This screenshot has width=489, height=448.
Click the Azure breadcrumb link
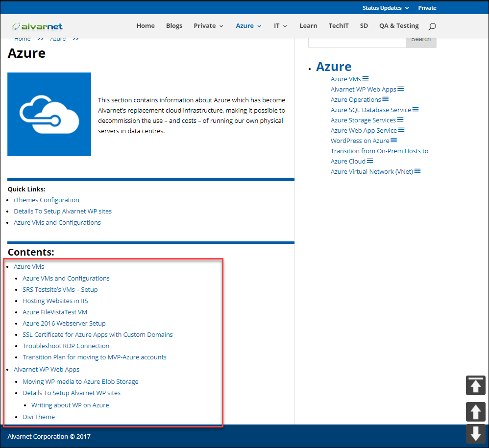[x=58, y=39]
